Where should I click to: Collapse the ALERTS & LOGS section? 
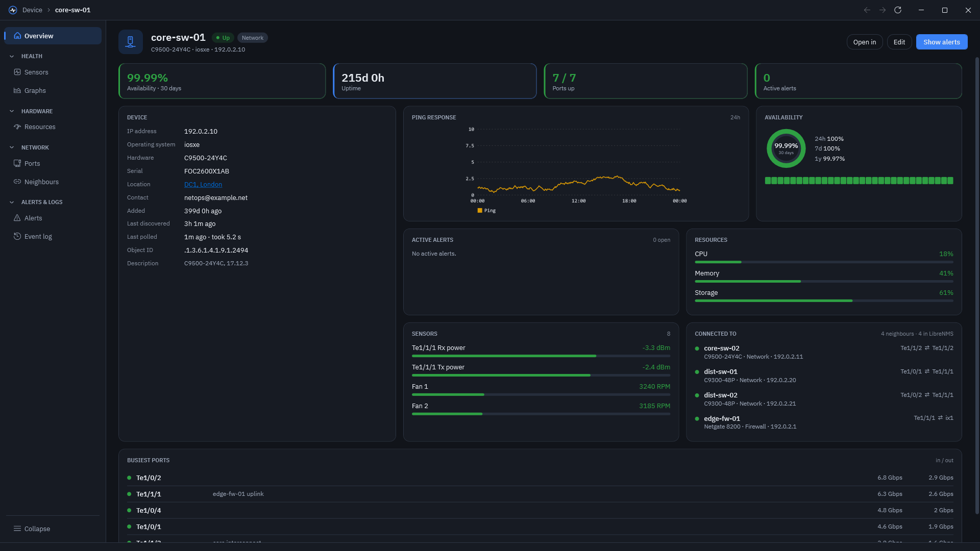pyautogui.click(x=12, y=202)
